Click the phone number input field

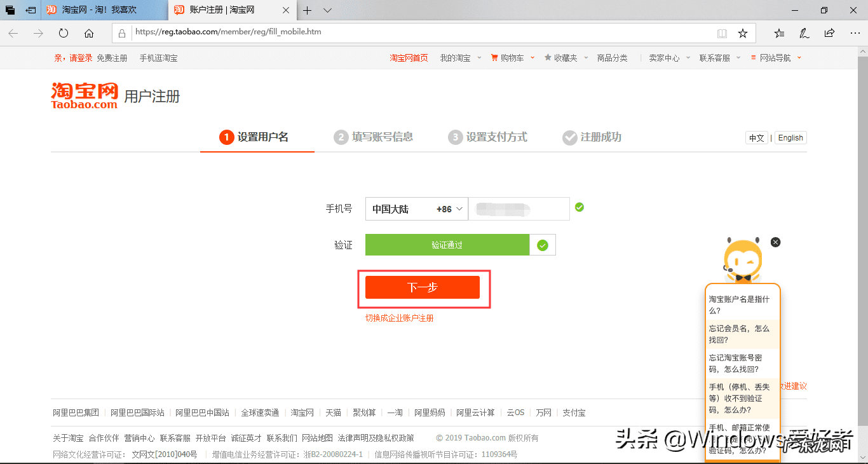tap(519, 208)
